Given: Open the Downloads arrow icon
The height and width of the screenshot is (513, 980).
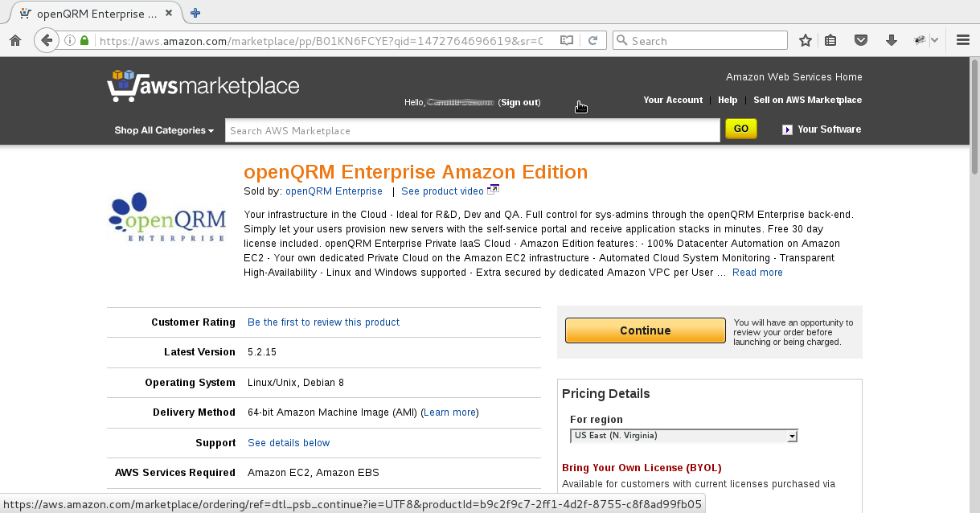Looking at the screenshot, I should coord(891,40).
